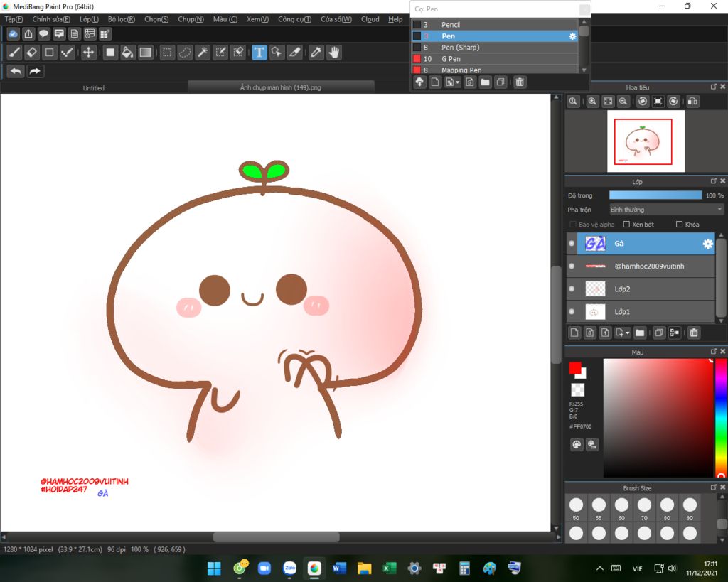Open the Help menu

point(395,19)
